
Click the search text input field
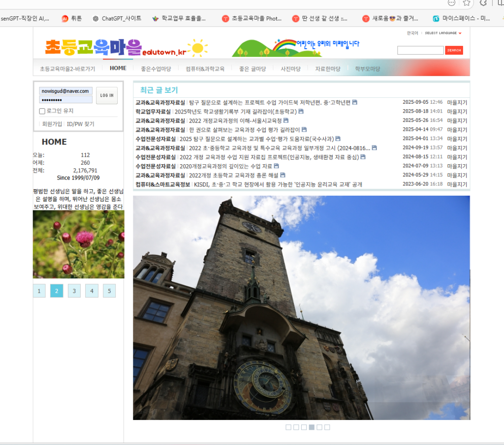(x=420, y=50)
